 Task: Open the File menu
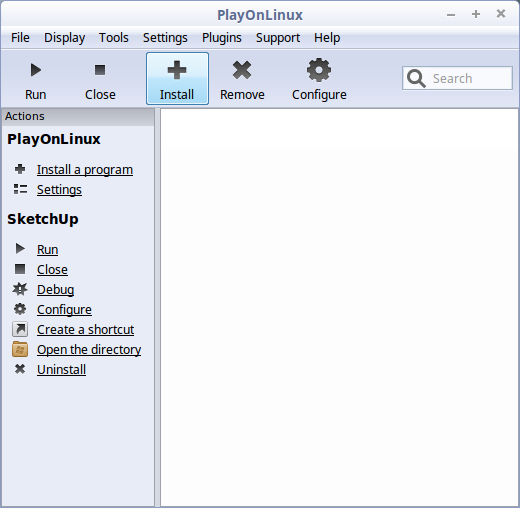pyautogui.click(x=20, y=38)
